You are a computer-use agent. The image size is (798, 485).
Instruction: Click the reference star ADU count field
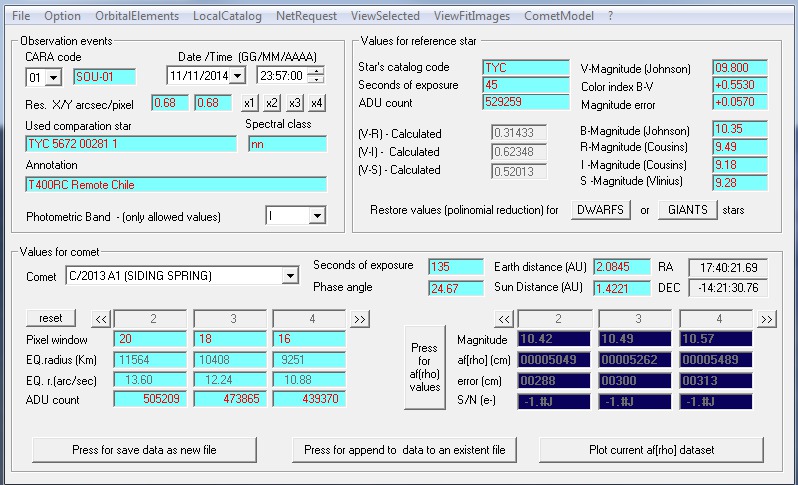(x=526, y=102)
